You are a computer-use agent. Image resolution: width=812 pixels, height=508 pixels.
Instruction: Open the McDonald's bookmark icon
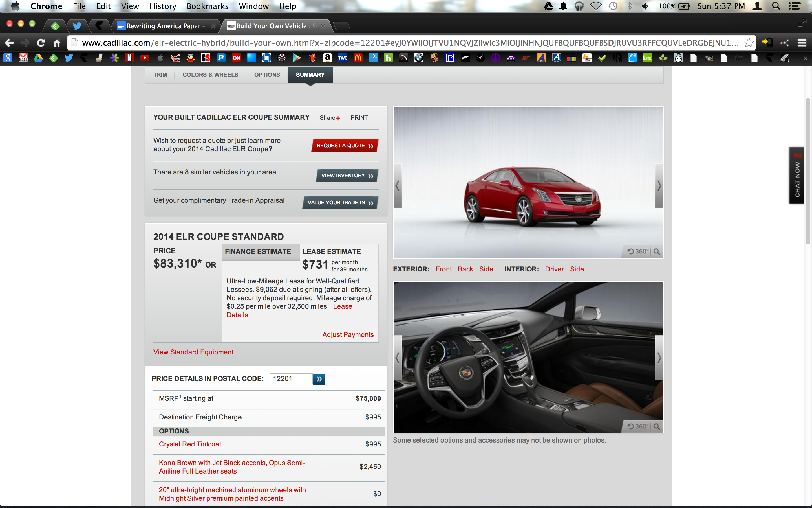[358, 58]
